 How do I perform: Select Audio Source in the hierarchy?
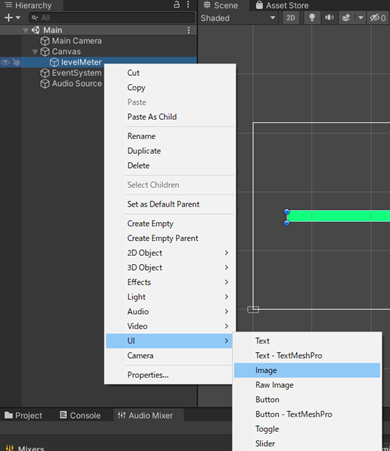[77, 83]
